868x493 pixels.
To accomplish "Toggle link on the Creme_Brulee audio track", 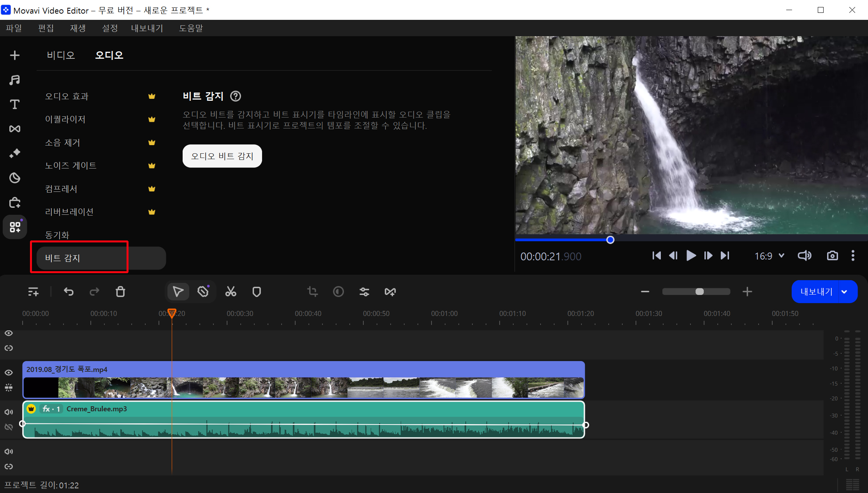I will click(9, 427).
